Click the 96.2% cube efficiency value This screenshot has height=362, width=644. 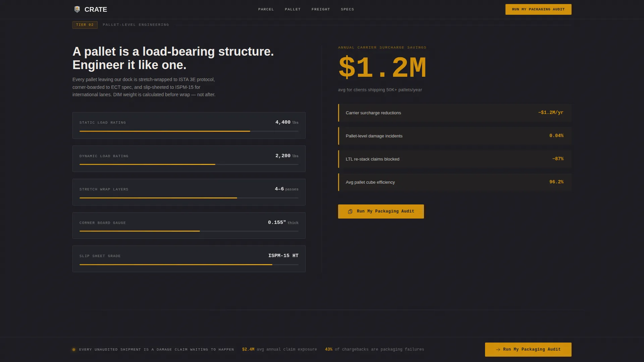(556, 182)
